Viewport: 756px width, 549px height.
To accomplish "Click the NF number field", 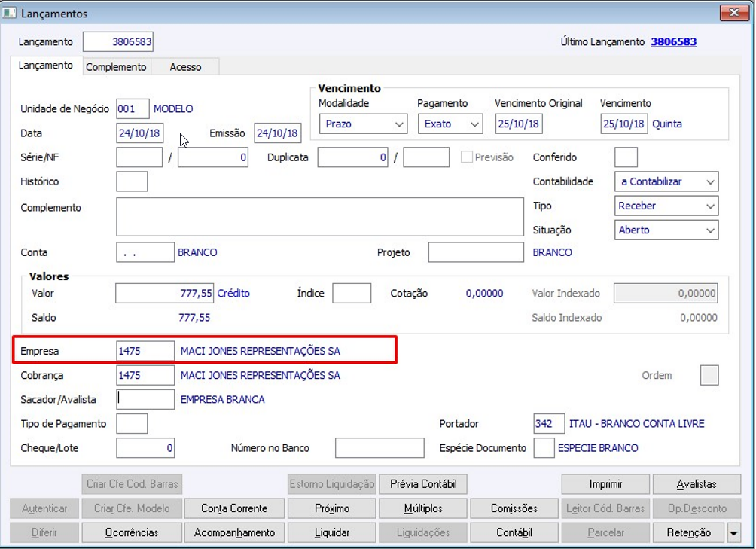I will click(213, 157).
